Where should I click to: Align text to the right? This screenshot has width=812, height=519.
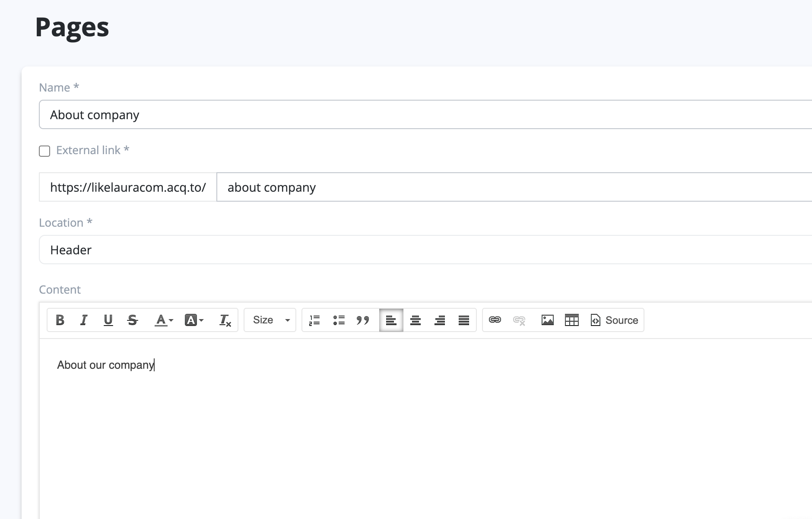(x=440, y=320)
